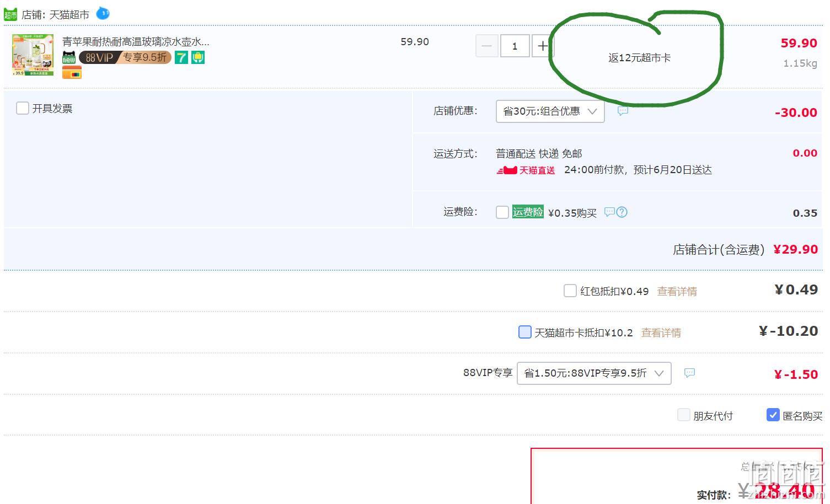Click the speech bubble icon next to 运费险
This screenshot has height=504, width=830.
coord(609,212)
